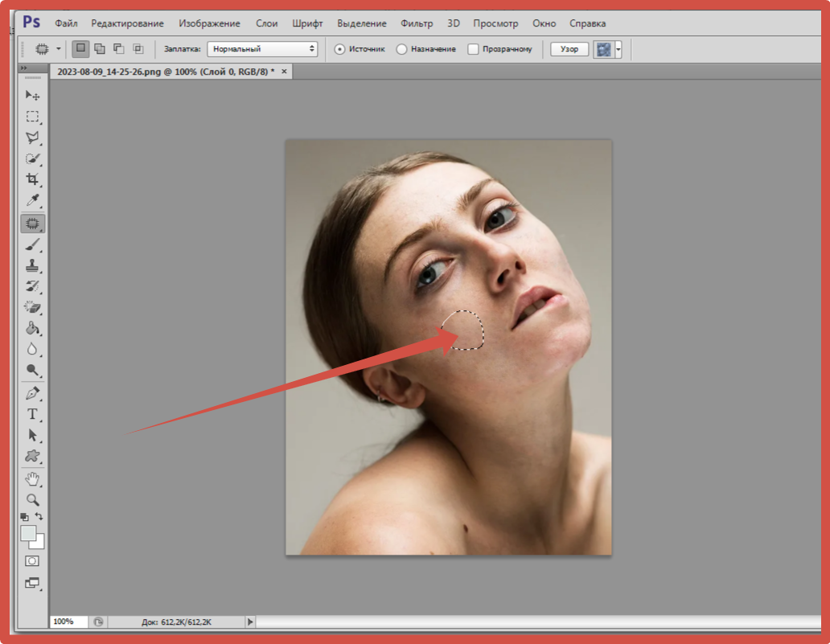Select the Type tool
This screenshot has width=830, height=644.
click(32, 414)
